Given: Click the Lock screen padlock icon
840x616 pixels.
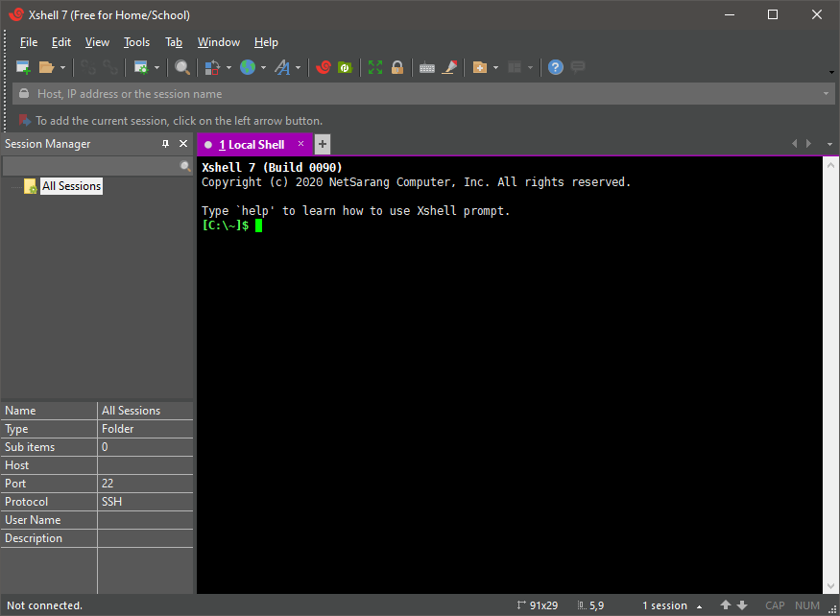Looking at the screenshot, I should click(x=397, y=67).
